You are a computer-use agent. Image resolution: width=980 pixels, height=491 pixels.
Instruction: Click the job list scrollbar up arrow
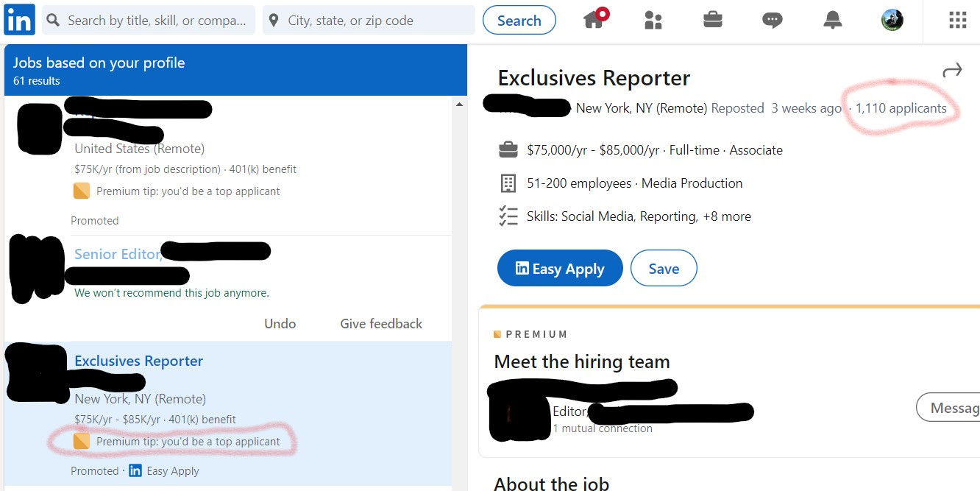460,105
